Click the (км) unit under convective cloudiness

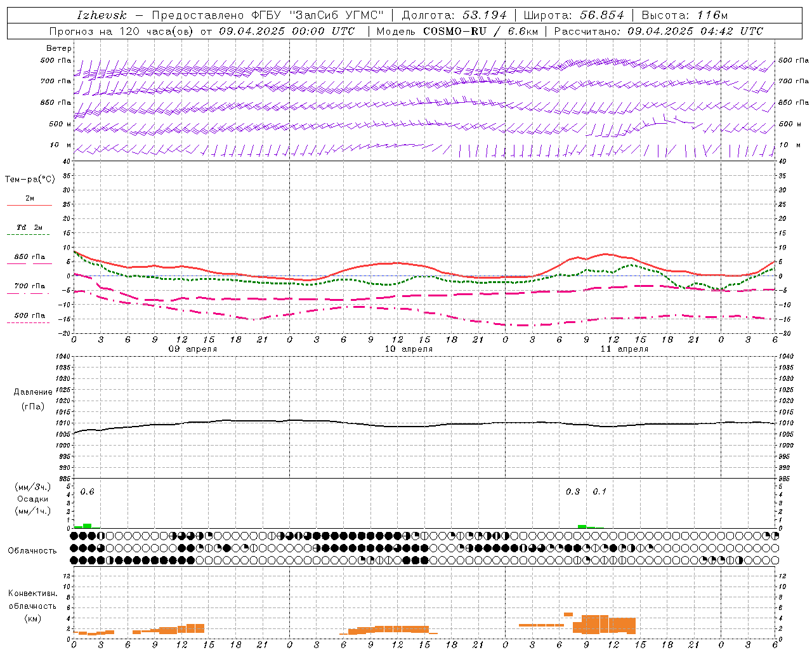point(32,618)
